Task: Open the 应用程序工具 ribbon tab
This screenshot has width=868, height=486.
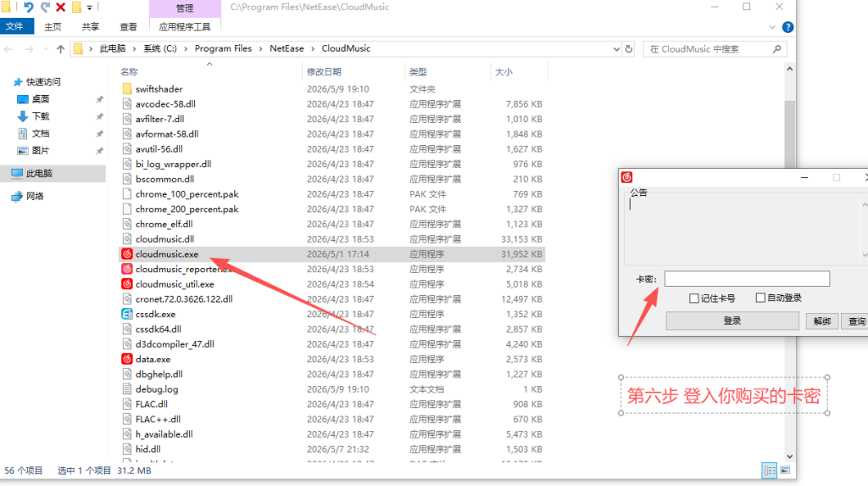Action: click(185, 26)
